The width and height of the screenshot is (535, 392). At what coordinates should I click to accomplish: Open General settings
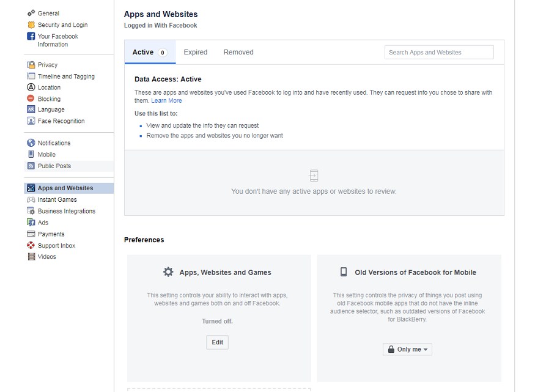click(48, 13)
